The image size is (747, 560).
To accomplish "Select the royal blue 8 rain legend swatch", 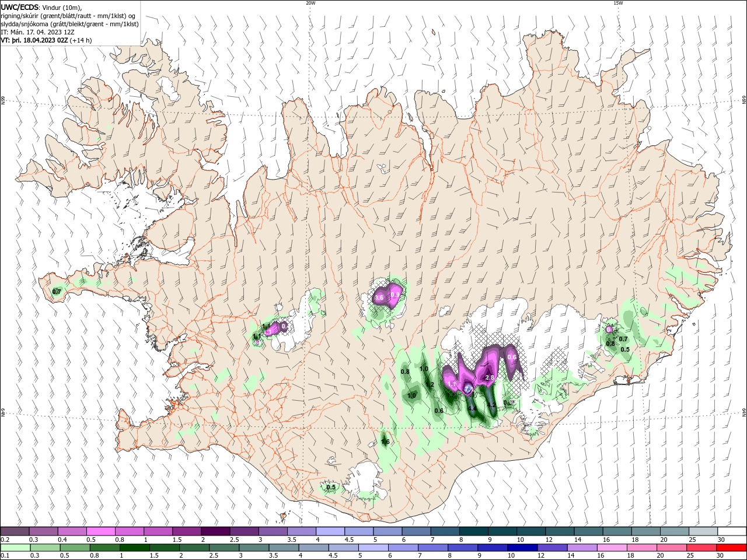I will tap(463, 548).
